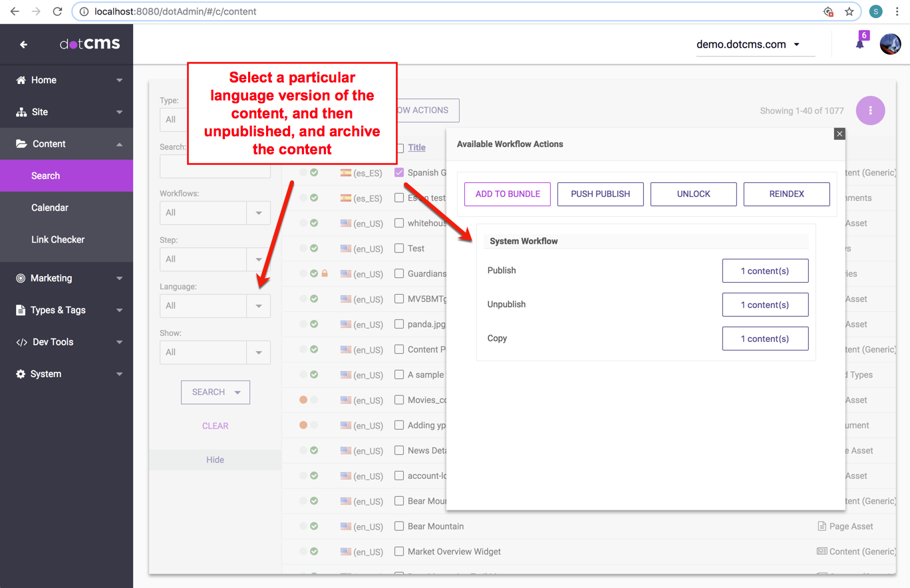The height and width of the screenshot is (588, 910).
Task: Open Calendar in the Content menu
Action: click(50, 208)
